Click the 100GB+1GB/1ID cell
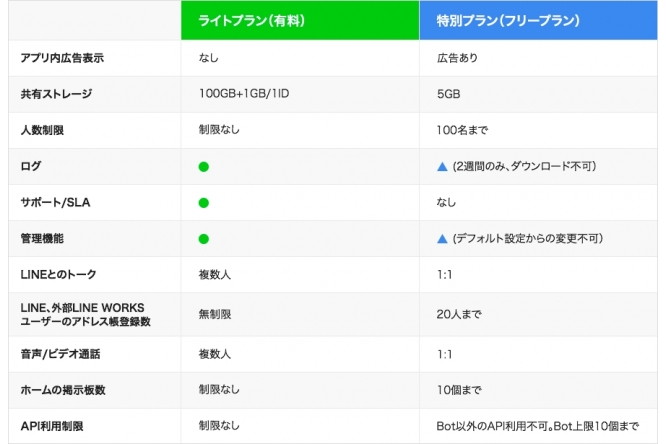This screenshot has height=444, width=666. [244, 93]
